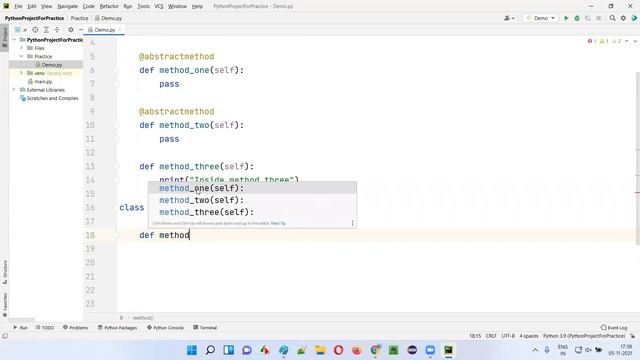The height and width of the screenshot is (360, 640).
Task: Click the JetBrains Code With Me arrow icon
Action: [634, 18]
